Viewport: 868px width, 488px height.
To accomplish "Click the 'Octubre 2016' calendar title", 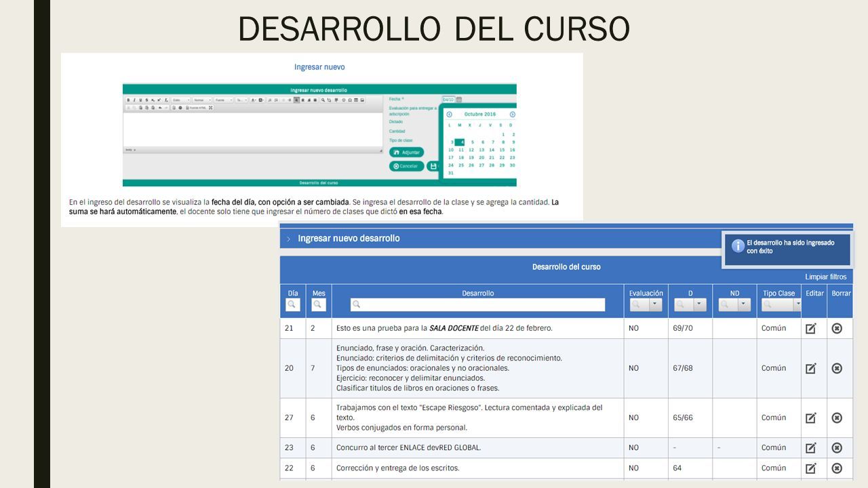I will click(480, 114).
